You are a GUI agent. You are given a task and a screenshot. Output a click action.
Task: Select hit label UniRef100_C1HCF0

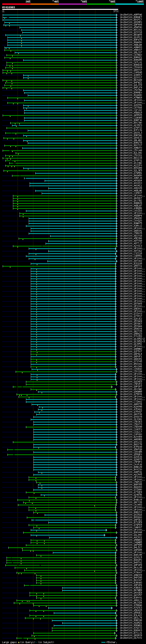[x=131, y=429]
